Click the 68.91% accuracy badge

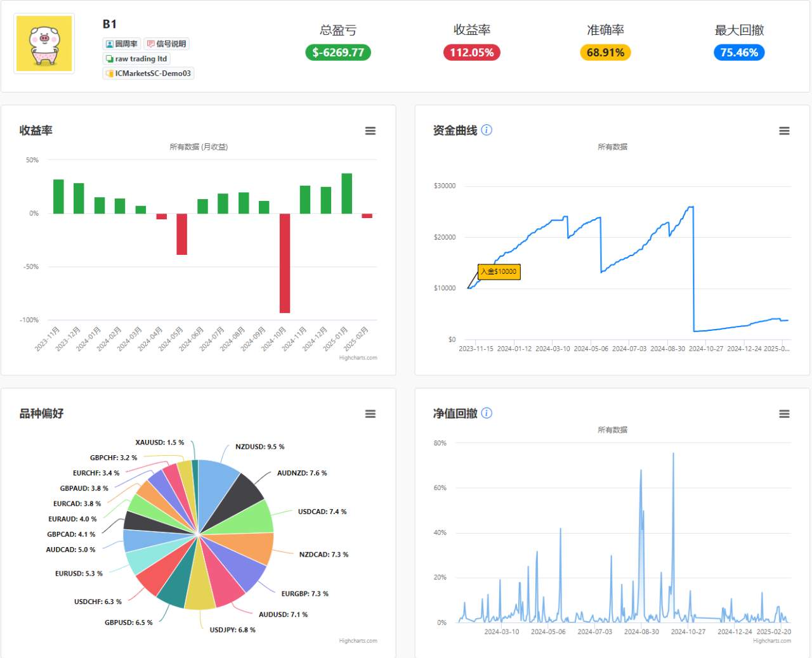click(605, 53)
